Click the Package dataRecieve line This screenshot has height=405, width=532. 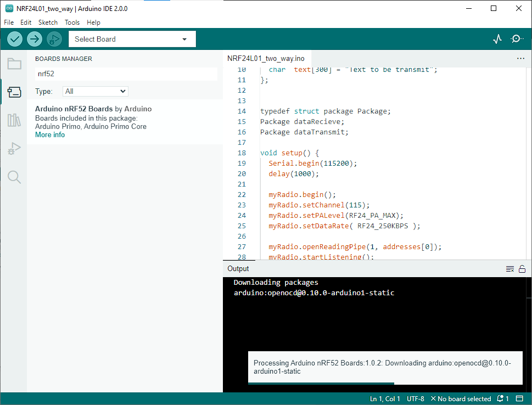click(x=302, y=121)
